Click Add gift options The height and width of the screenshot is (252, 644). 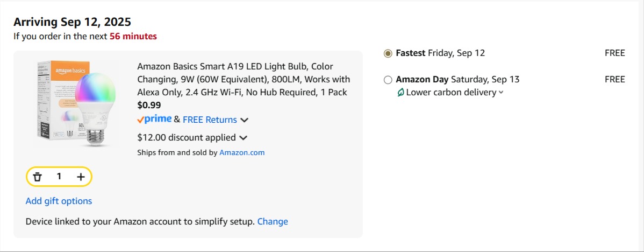point(59,201)
